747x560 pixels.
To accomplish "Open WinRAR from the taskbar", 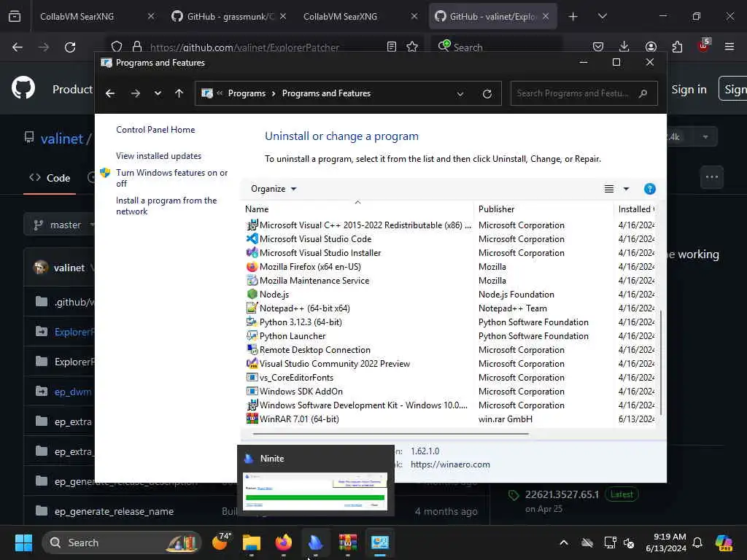I will (x=348, y=542).
